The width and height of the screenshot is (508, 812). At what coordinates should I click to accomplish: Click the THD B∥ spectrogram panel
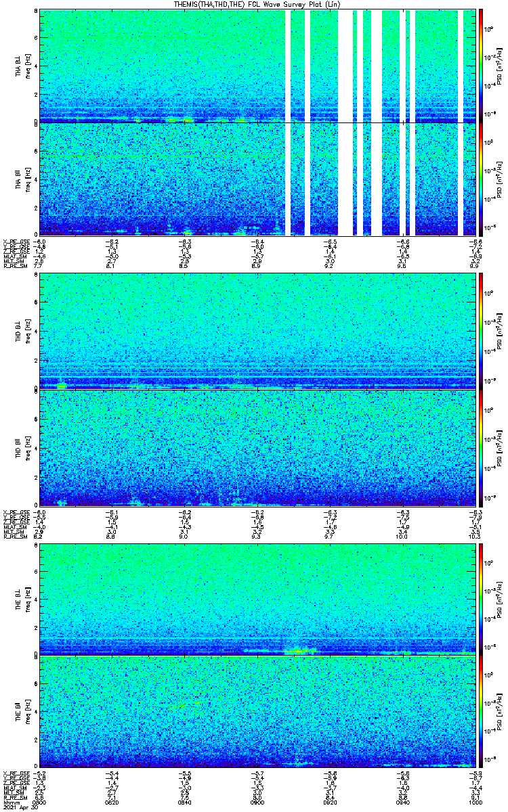(257, 447)
